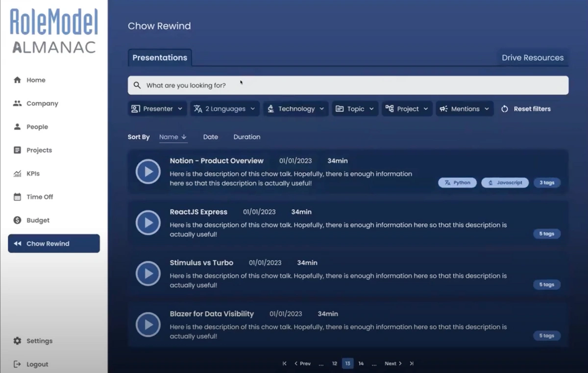Go to People in the sidebar
The width and height of the screenshot is (588, 373).
pyautogui.click(x=54, y=126)
